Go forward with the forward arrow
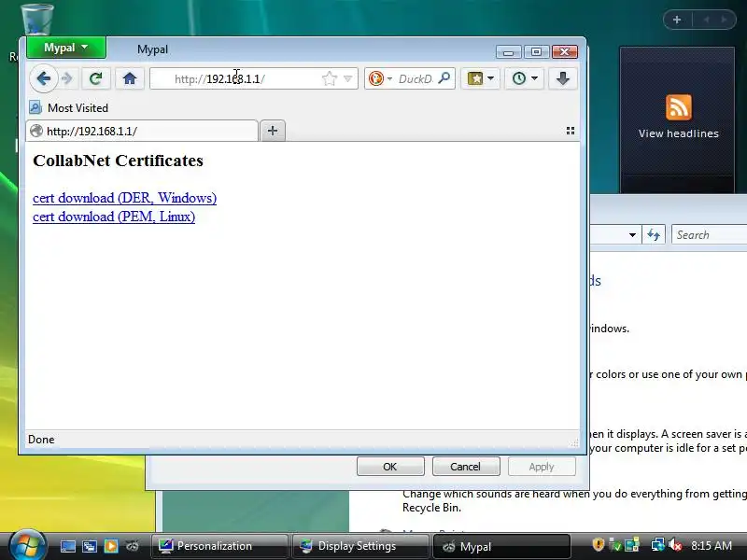This screenshot has height=560, width=747. click(x=67, y=78)
